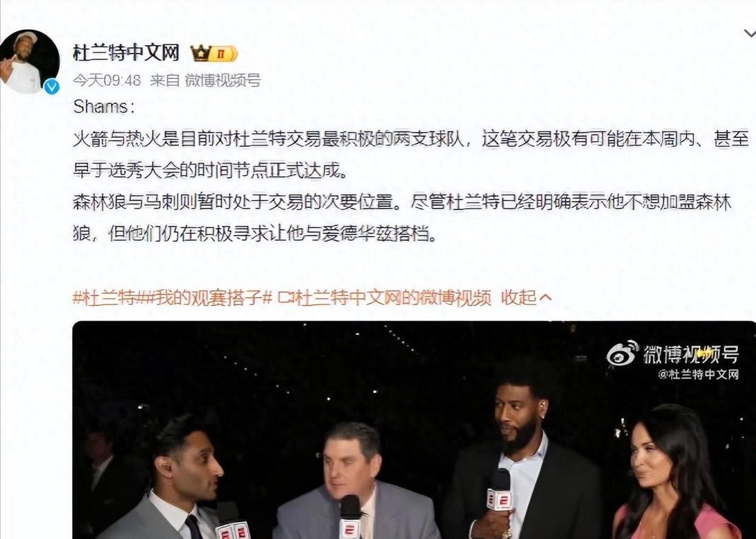The width and height of the screenshot is (756, 539).
Task: Open the 杜兰特中文网 username link
Action: pos(126,54)
